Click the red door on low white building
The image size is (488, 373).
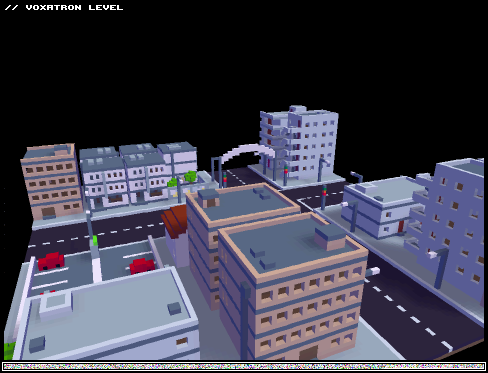pyautogui.click(x=400, y=226)
